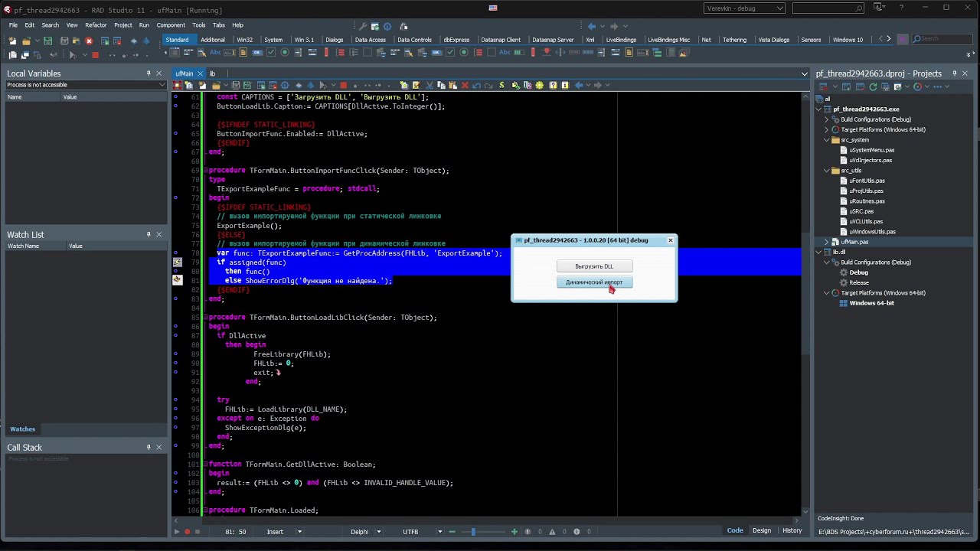Select the RadioButton component in palette
The image size is (980, 551).
coord(285,52)
